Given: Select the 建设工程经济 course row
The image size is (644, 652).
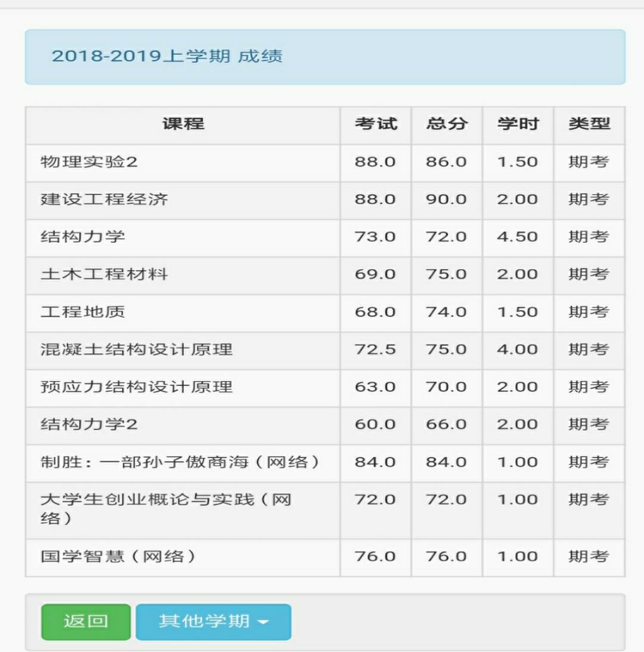Looking at the screenshot, I should pos(104,199).
